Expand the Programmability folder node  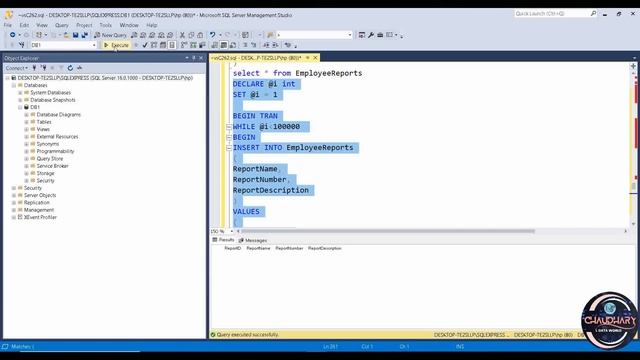[x=27, y=151]
